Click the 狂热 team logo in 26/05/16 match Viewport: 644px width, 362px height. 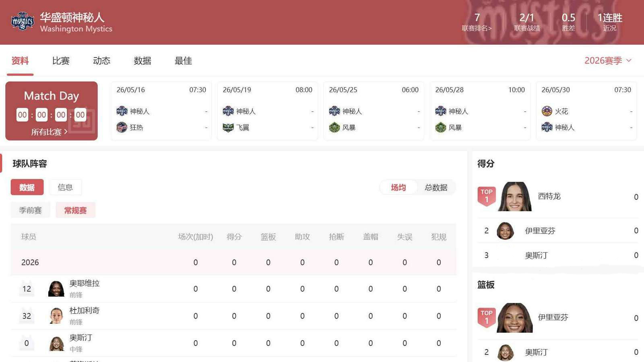click(122, 128)
